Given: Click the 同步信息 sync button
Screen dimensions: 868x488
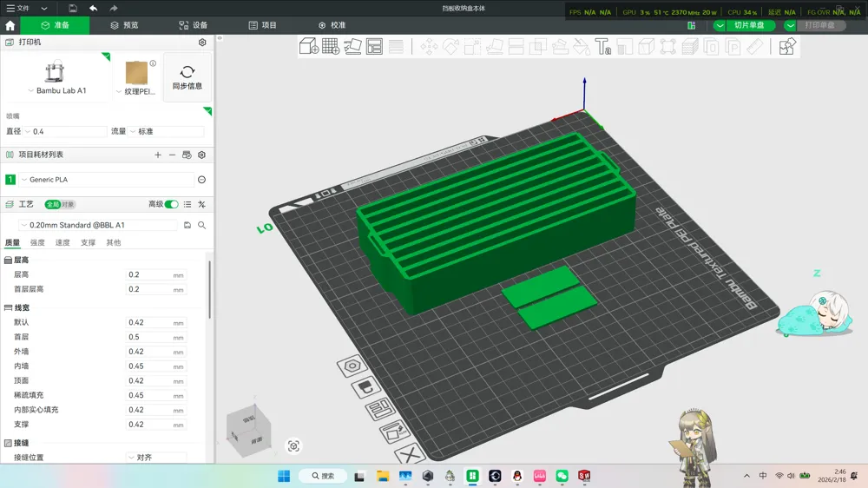Looking at the screenshot, I should [187, 77].
